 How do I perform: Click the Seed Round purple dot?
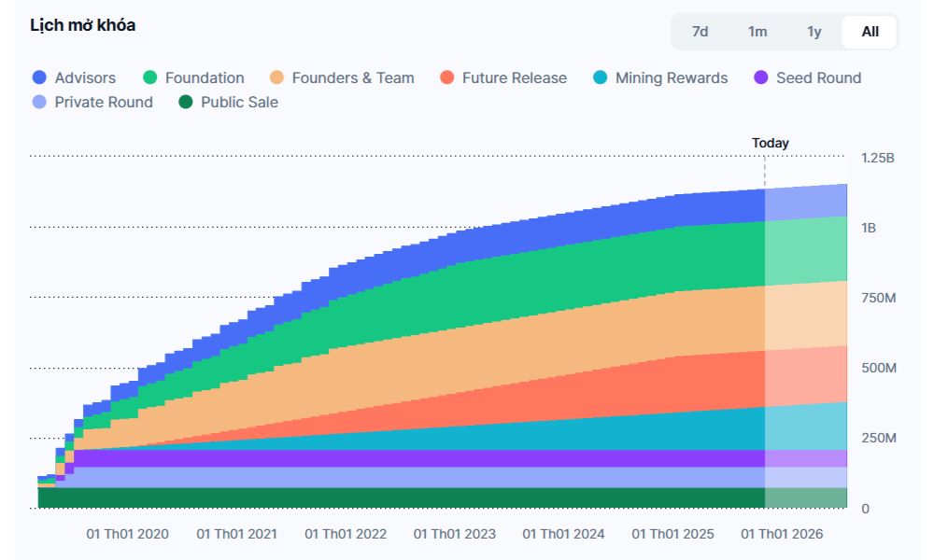click(760, 78)
